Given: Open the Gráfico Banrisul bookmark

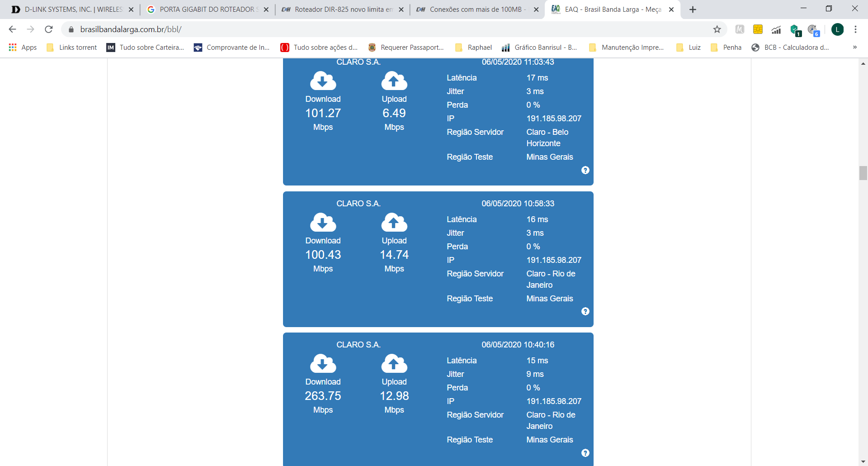Looking at the screenshot, I should (540, 48).
